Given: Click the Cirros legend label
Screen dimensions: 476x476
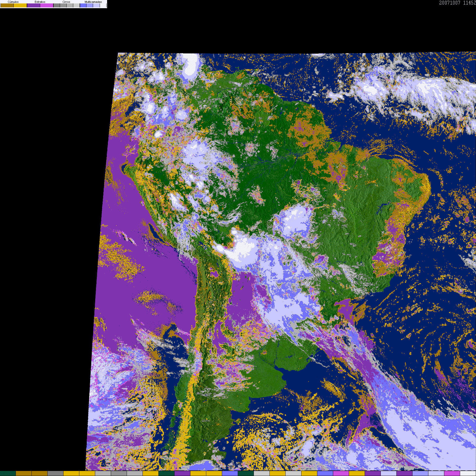Looking at the screenshot, I should [x=66, y=2].
